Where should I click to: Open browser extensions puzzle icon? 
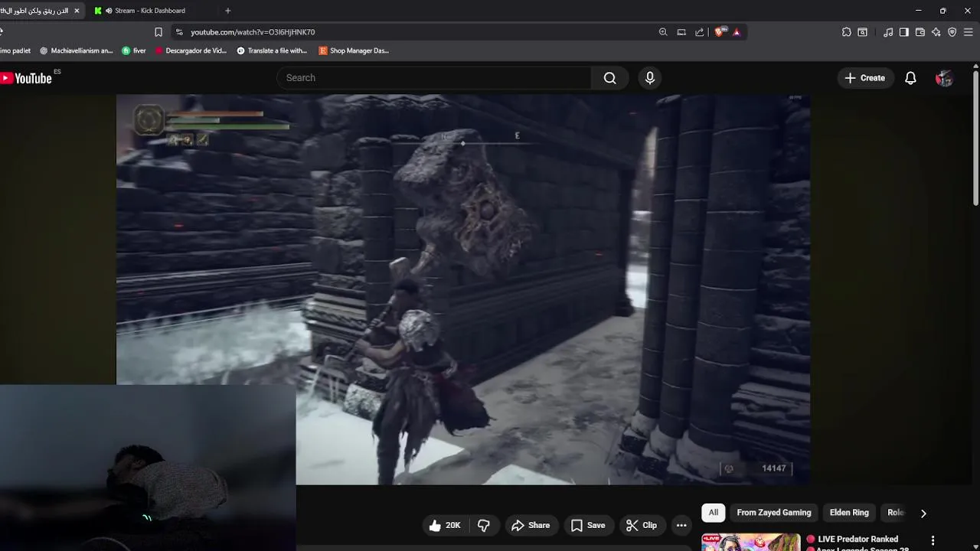click(846, 32)
